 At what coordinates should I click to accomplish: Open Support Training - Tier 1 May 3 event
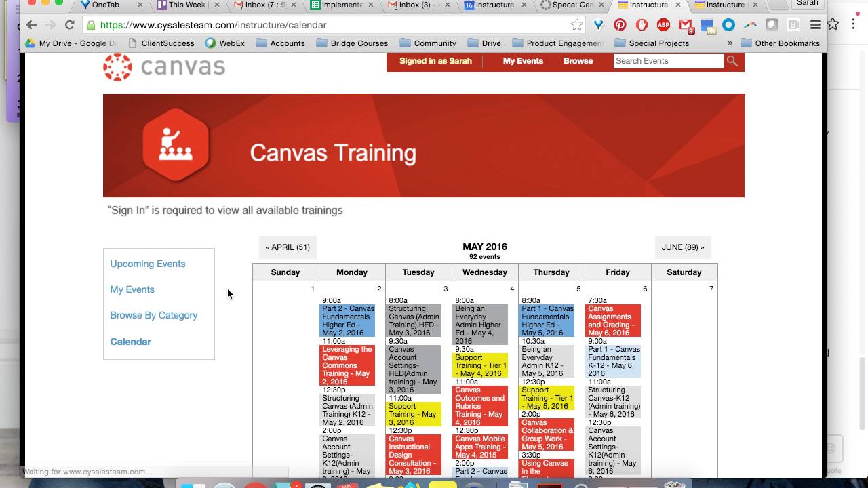pyautogui.click(x=414, y=414)
